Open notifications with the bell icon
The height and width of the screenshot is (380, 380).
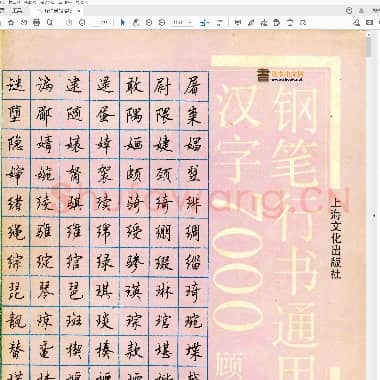click(361, 10)
